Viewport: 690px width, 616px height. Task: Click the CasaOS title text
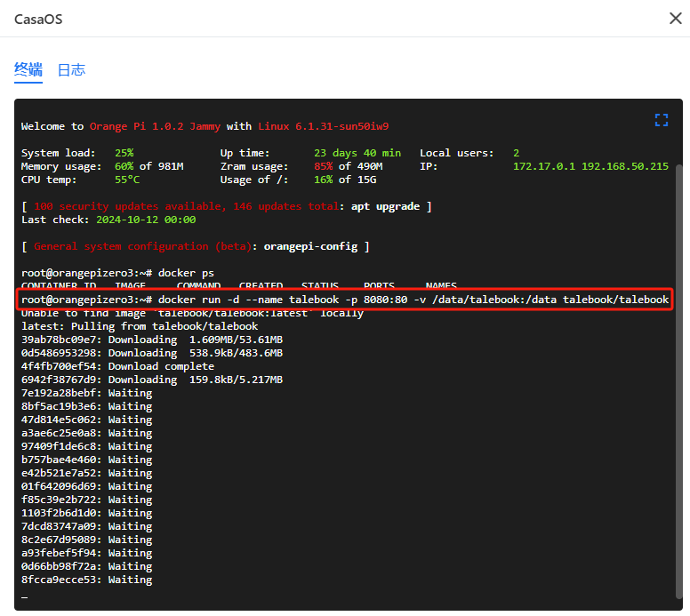38,20
